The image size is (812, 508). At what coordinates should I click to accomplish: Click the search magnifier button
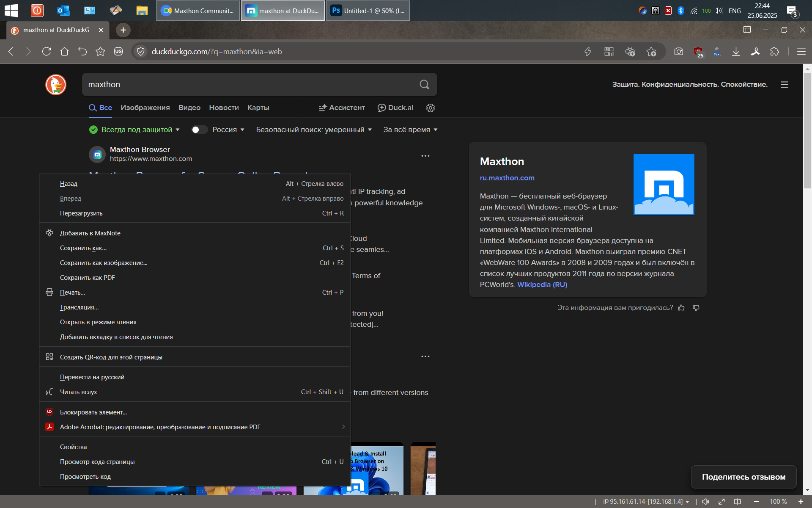click(425, 85)
